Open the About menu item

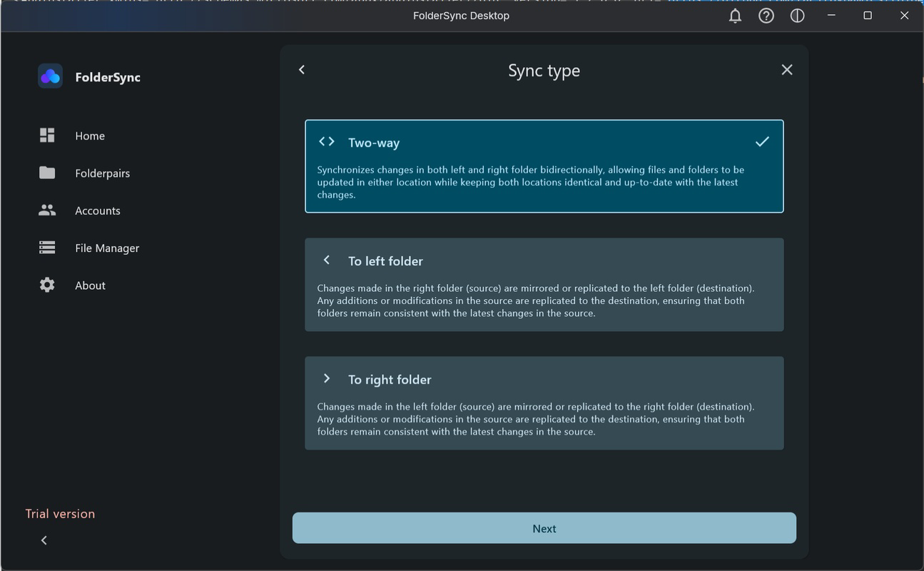pos(90,285)
